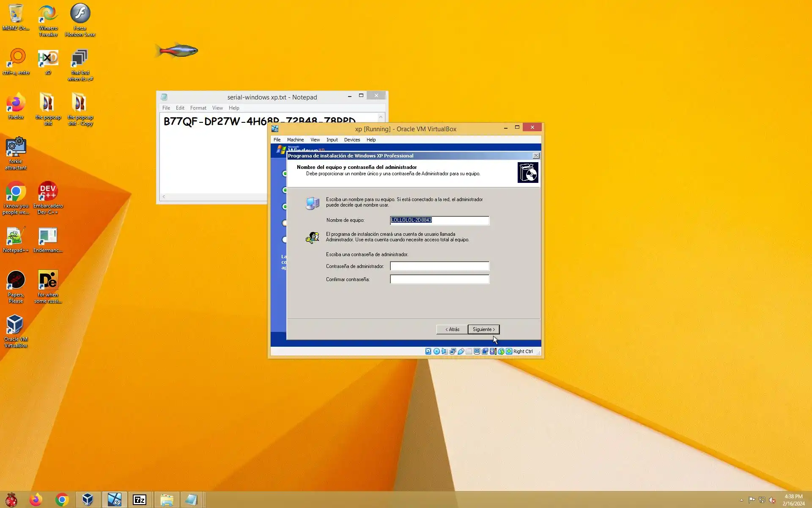The width and height of the screenshot is (812, 508).
Task: Click the Atrás button
Action: tap(452, 329)
